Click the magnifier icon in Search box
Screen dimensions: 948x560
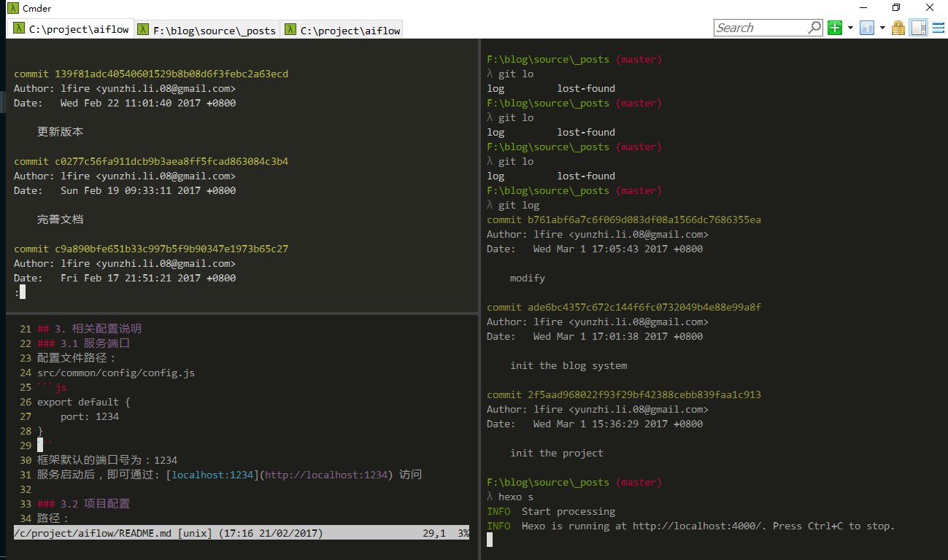[x=815, y=28]
